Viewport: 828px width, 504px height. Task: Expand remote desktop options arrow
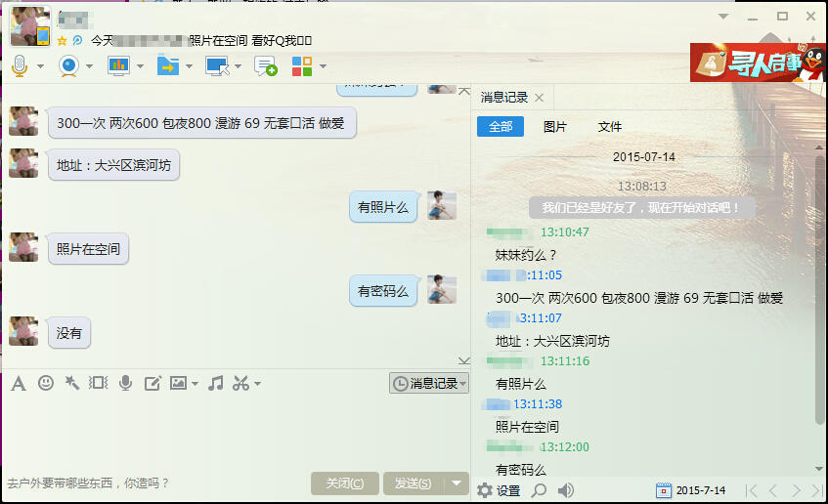[238, 66]
